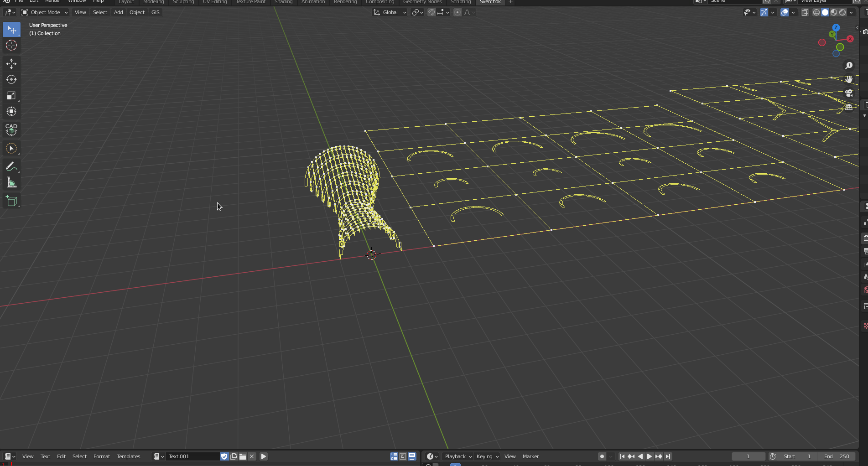Switch orthographic/perspective grid icon

(x=849, y=107)
